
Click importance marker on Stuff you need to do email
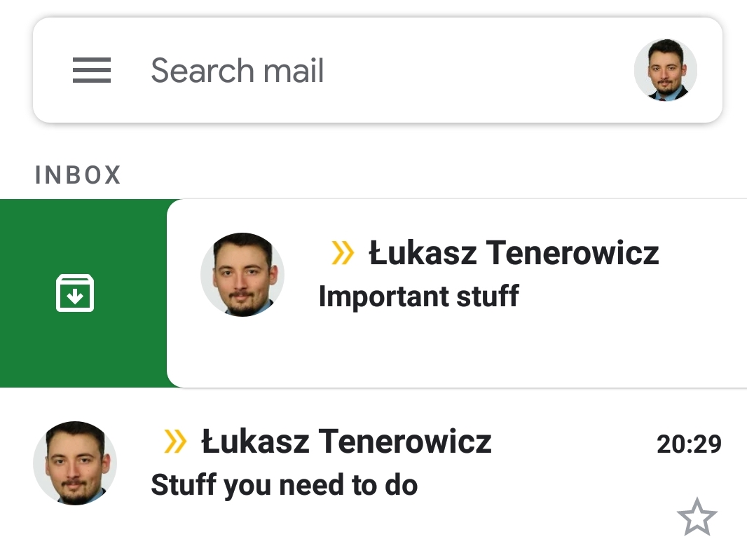[x=175, y=442]
